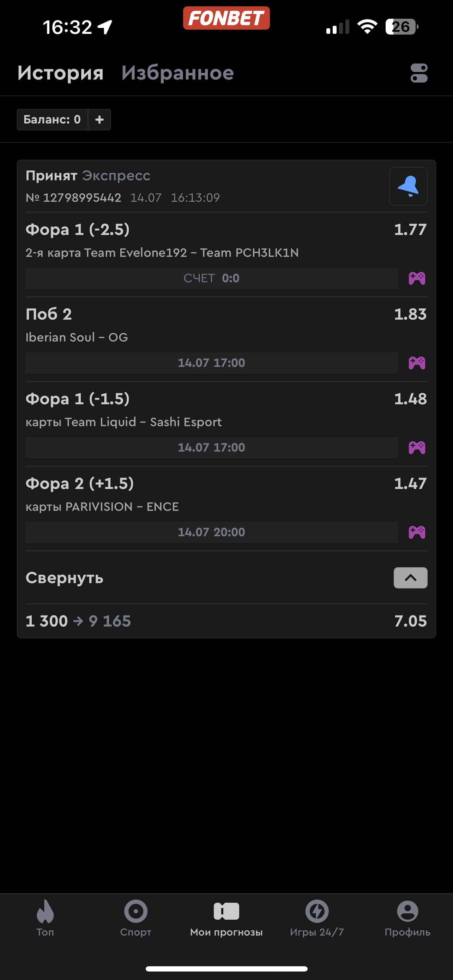Open the Профиль tab
Viewport: 453px width, 980px height.
407,918
